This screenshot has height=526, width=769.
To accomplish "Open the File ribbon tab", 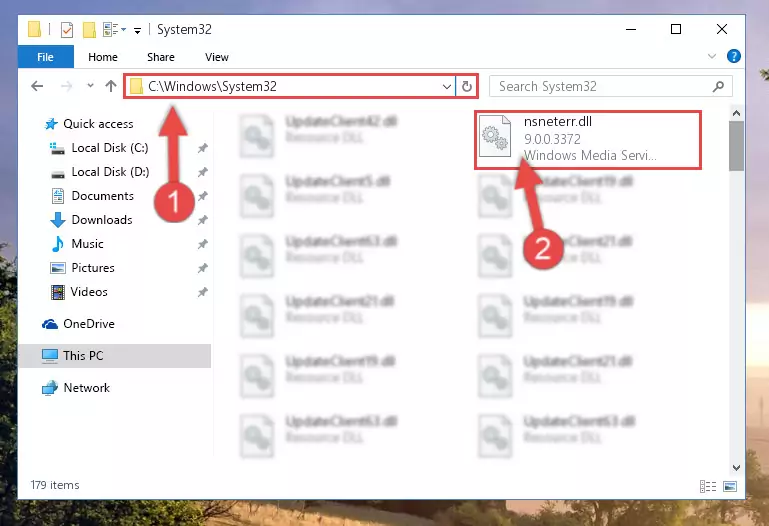I will [46, 57].
